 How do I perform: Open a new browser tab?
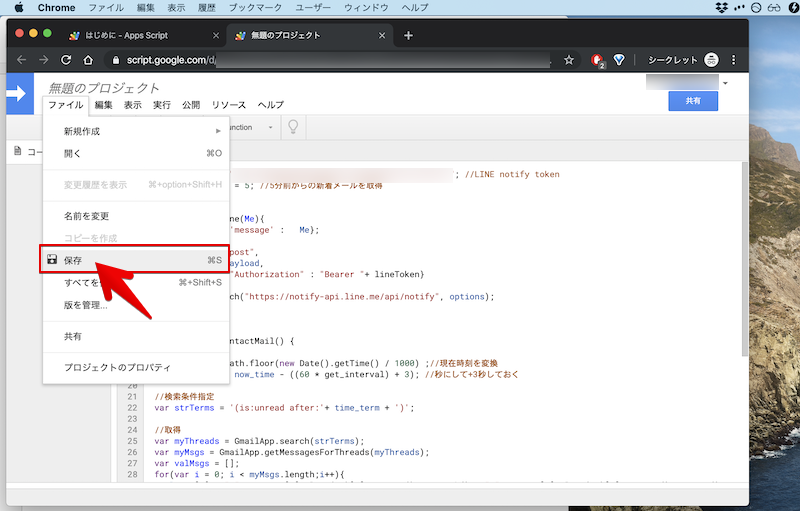[x=408, y=35]
